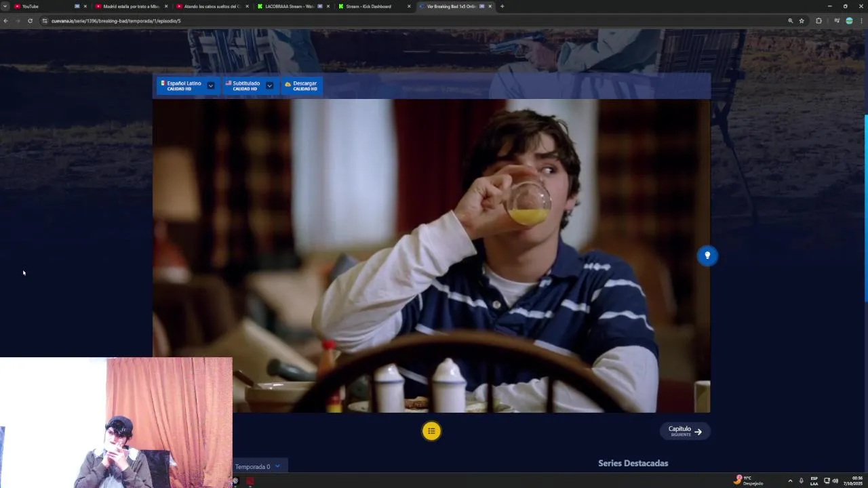This screenshot has width=868, height=488.
Task: Switch to the Madrid estalla YouTube tab
Action: (x=131, y=6)
